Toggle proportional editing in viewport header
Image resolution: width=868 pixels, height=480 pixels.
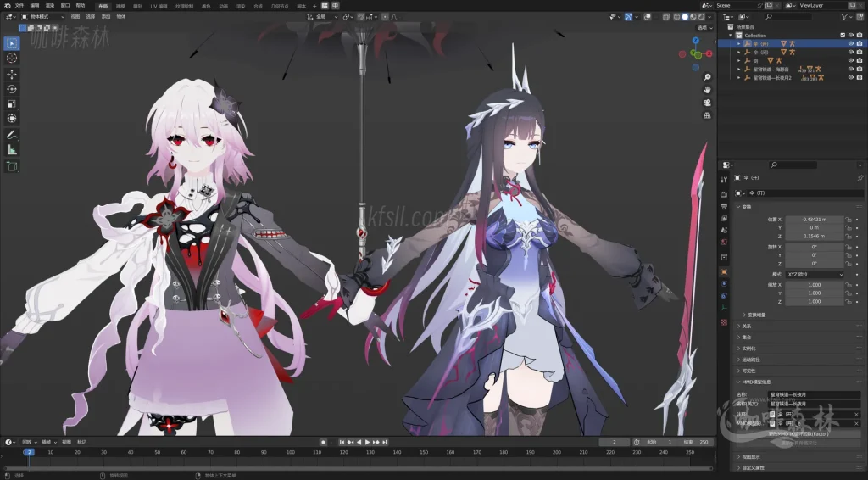click(386, 17)
